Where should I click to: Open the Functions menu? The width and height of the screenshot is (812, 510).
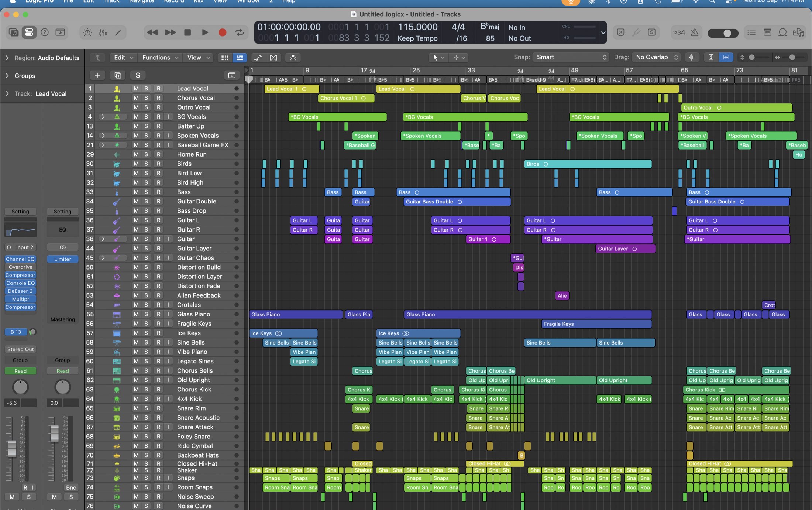click(x=160, y=58)
